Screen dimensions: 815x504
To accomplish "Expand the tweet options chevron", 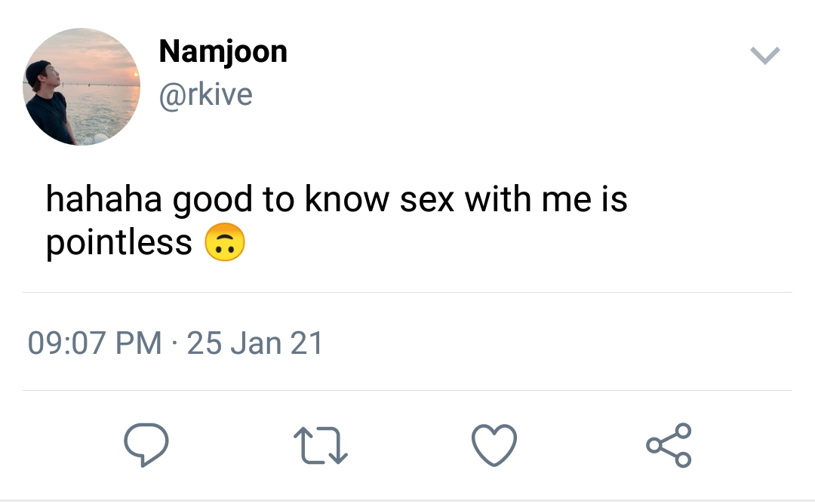I will pos(764,56).
